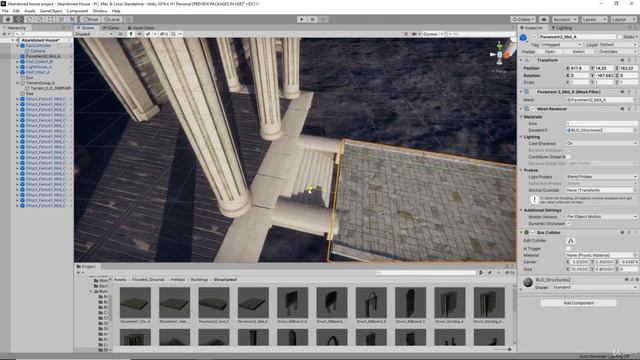The height and width of the screenshot is (360, 640).
Task: Toggle scene lighting lightbulb icon
Action: tap(131, 34)
